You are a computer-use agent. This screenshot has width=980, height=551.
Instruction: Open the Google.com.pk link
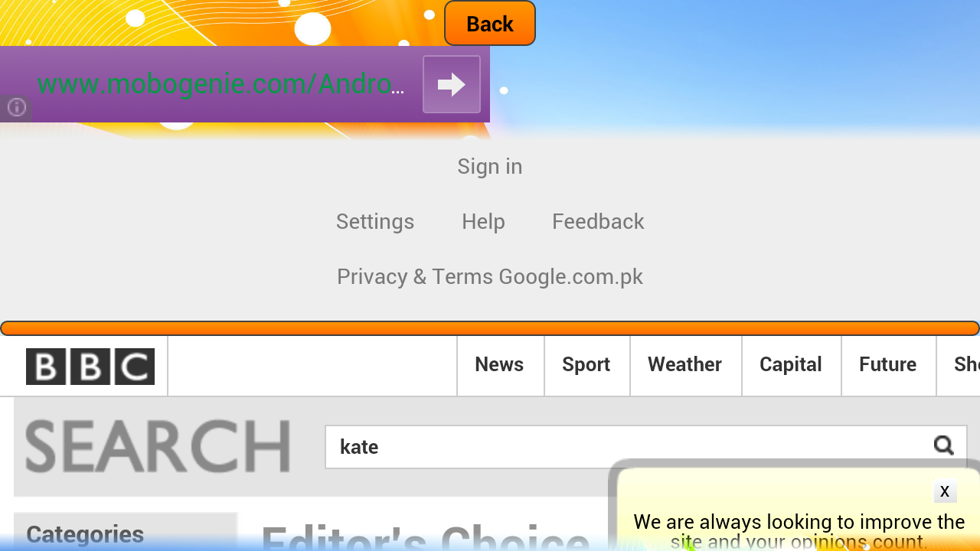571,276
